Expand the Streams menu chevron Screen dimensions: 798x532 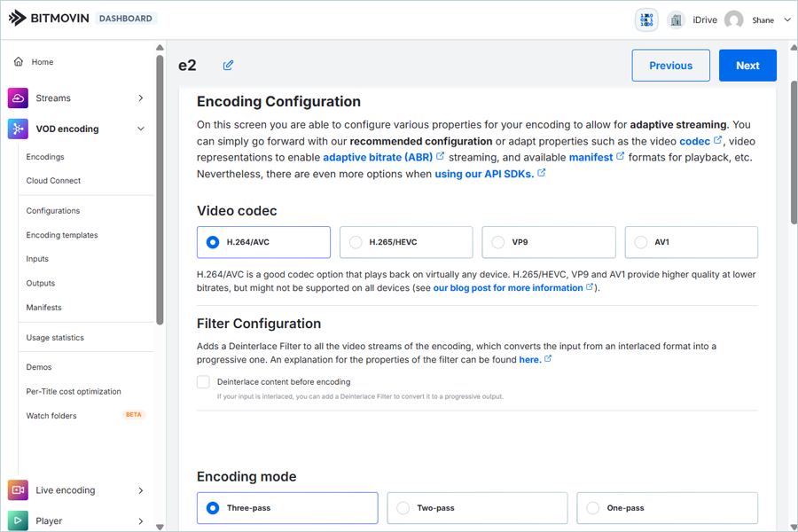pyautogui.click(x=140, y=98)
